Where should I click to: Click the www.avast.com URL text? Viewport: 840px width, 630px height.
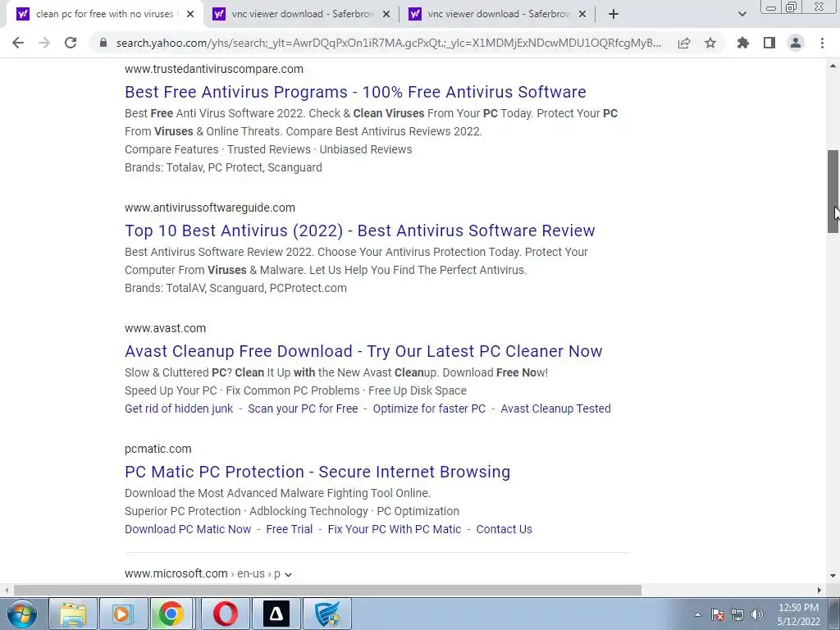[165, 328]
